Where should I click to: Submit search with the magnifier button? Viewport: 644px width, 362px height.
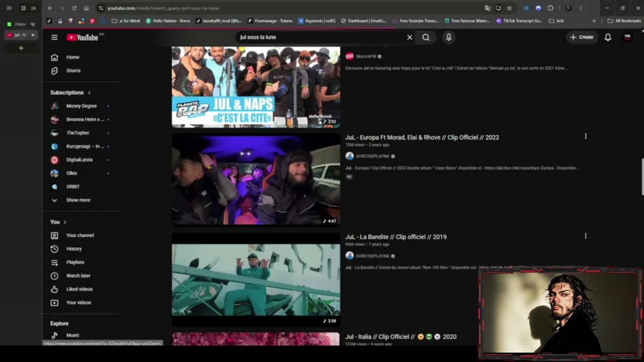426,37
